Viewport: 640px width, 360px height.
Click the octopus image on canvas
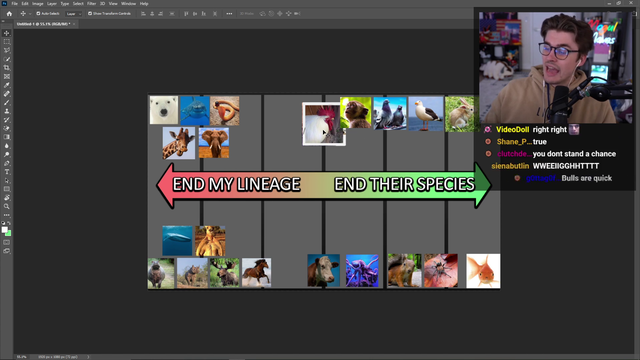362,271
